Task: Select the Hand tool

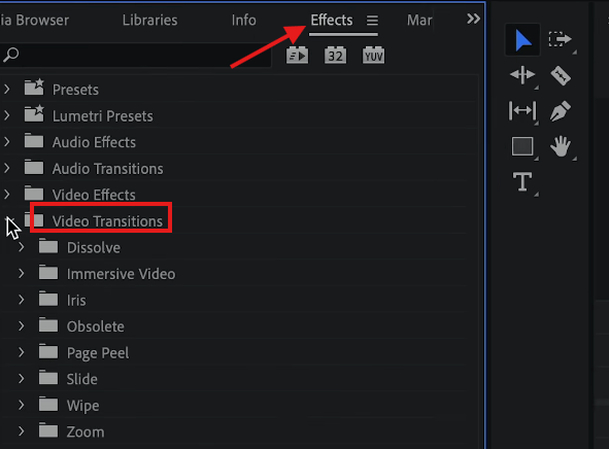Action: click(x=560, y=146)
